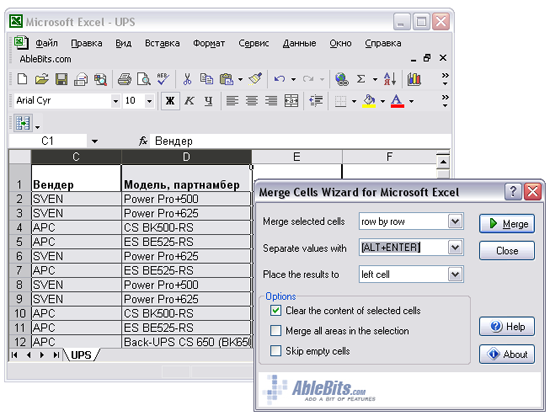
Task: Select column E header
Action: tap(297, 157)
